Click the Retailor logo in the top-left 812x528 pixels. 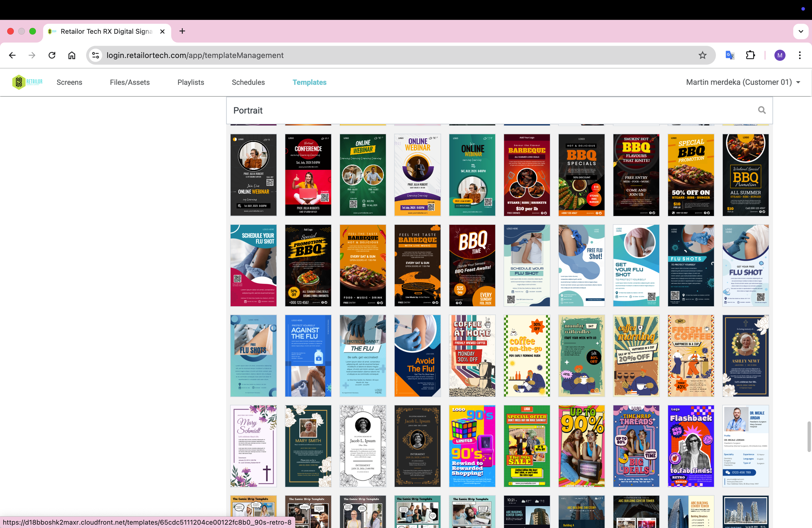point(27,82)
